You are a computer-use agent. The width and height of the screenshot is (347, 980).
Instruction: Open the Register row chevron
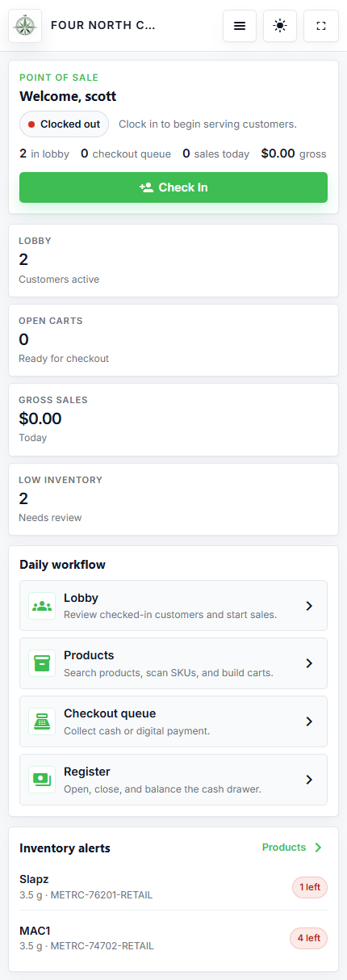click(309, 780)
